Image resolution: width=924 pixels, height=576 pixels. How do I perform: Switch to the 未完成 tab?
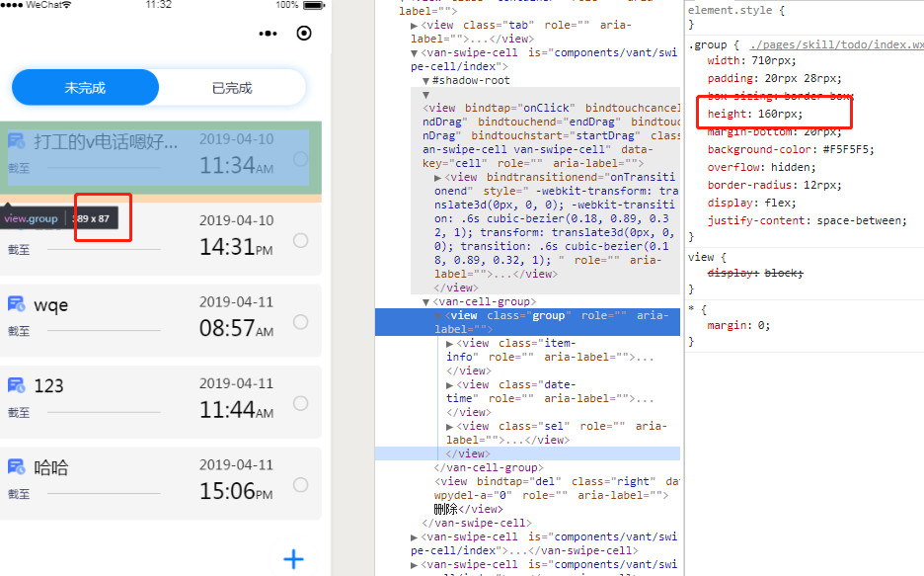85,88
